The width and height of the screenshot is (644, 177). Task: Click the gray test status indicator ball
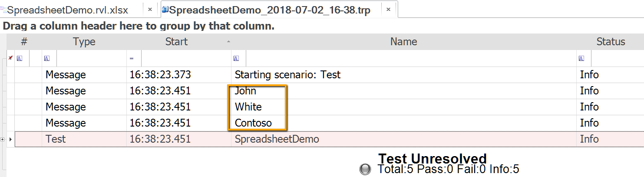click(365, 169)
